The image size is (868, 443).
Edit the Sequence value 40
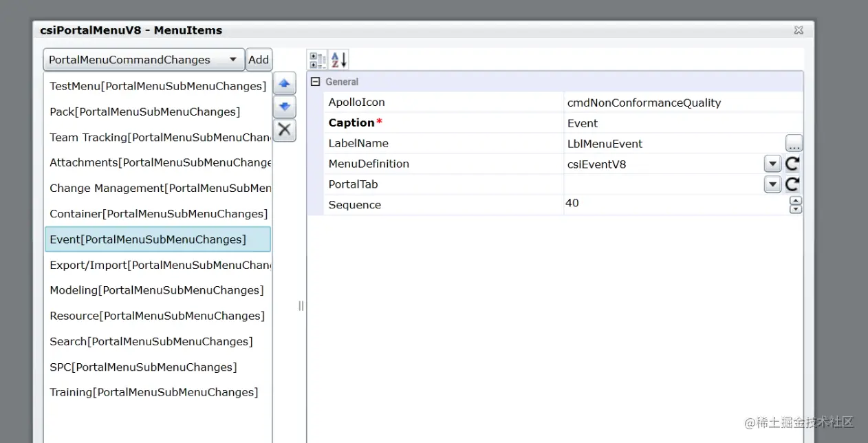coord(676,205)
